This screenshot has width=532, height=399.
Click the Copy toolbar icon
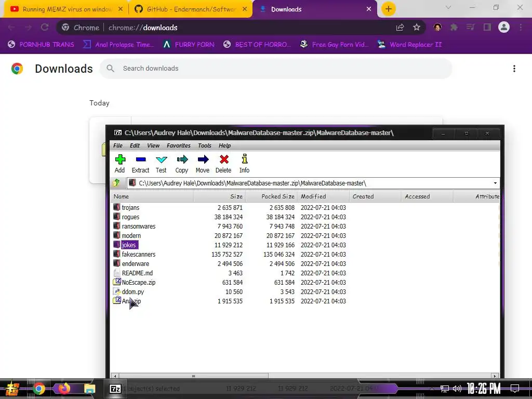(182, 164)
